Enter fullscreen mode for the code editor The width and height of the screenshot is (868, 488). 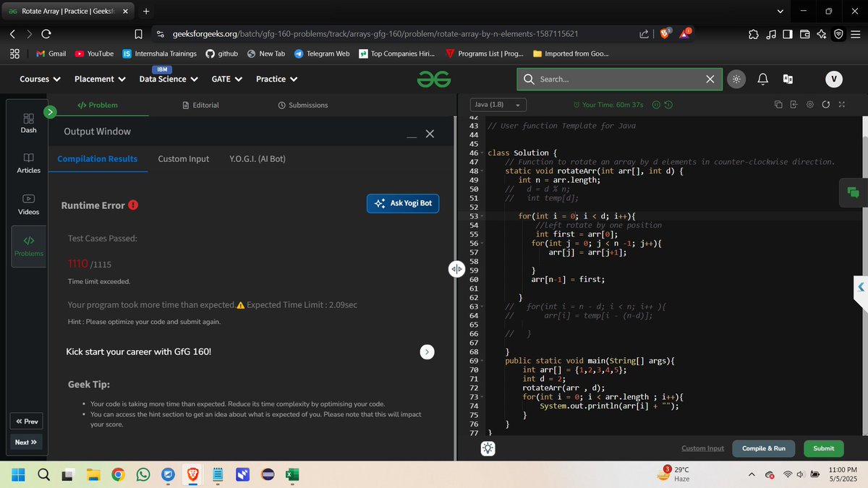(x=841, y=105)
